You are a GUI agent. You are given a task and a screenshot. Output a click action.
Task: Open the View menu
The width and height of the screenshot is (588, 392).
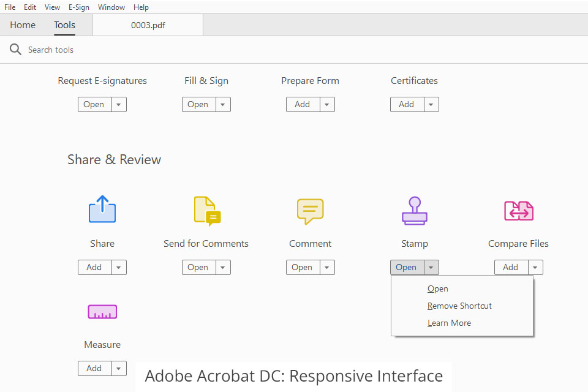pos(52,7)
